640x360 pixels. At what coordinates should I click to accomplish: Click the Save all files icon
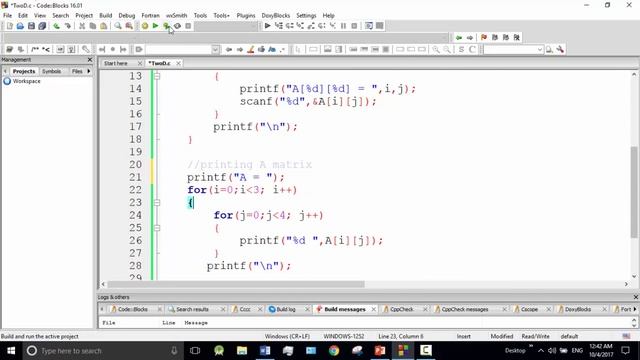point(42,26)
